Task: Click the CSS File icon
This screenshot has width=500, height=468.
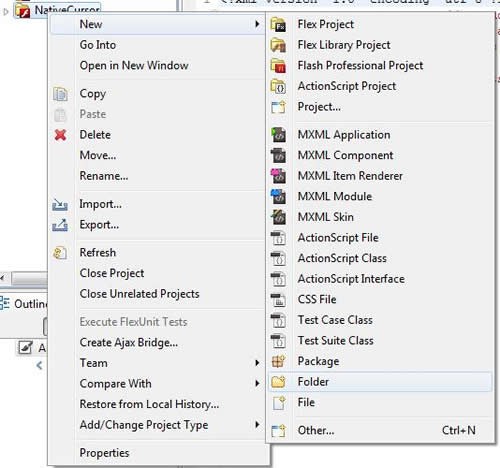Action: 278,300
